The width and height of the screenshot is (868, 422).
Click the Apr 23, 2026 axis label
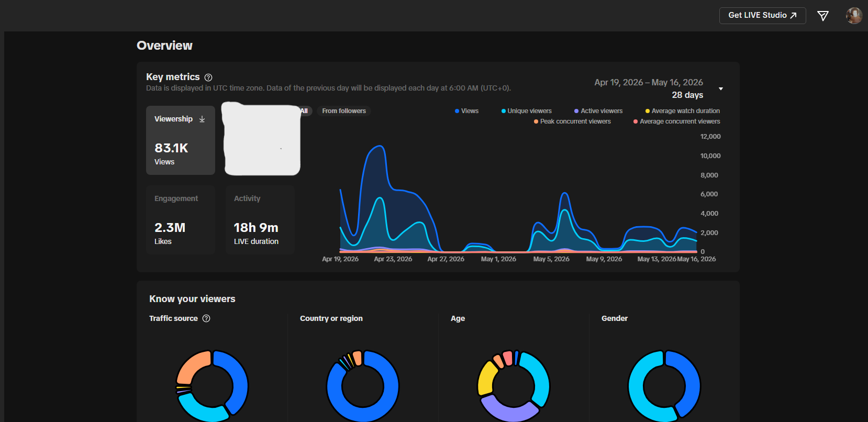pyautogui.click(x=393, y=259)
